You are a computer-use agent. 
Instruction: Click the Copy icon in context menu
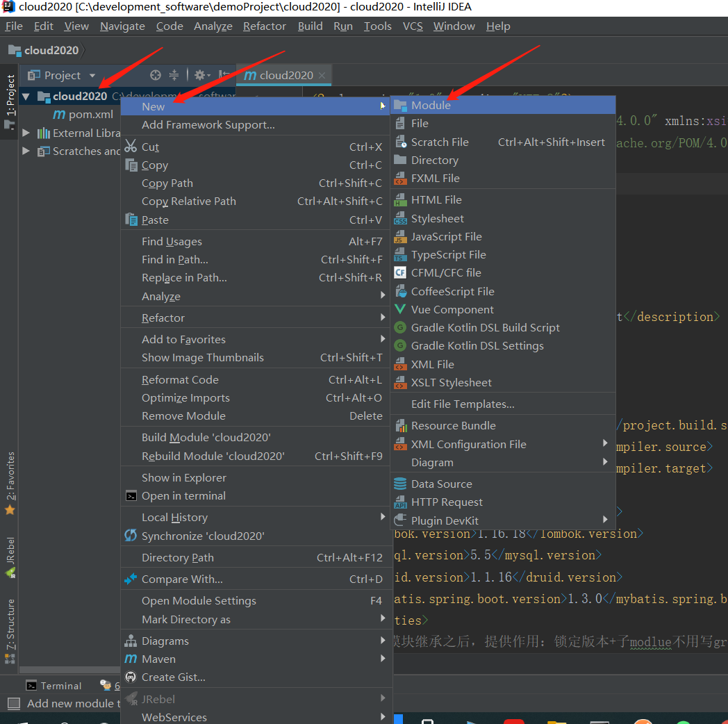tap(131, 165)
